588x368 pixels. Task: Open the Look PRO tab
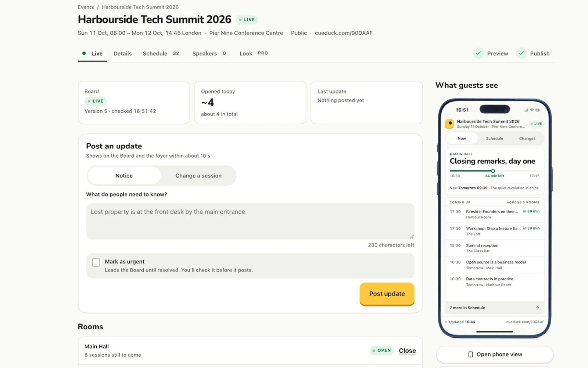255,54
